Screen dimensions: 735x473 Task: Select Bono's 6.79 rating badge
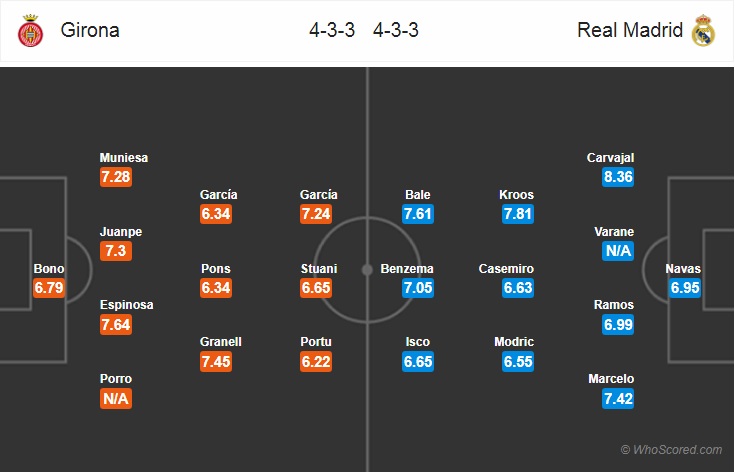point(49,288)
